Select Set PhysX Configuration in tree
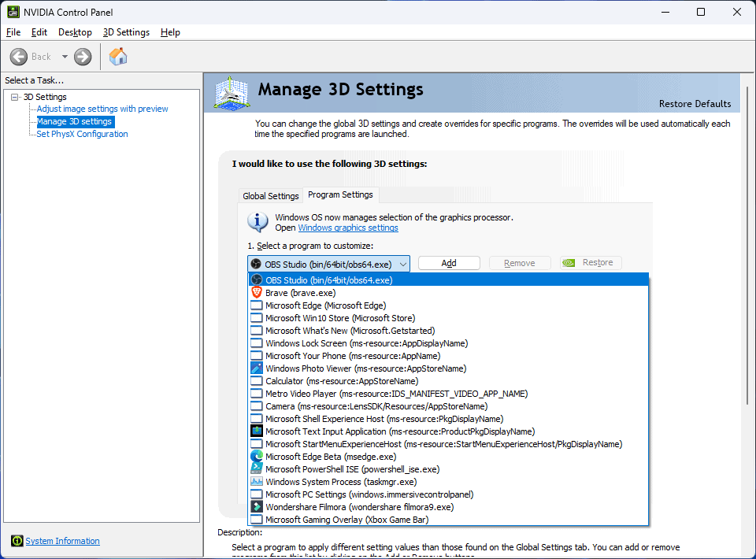 [x=82, y=134]
